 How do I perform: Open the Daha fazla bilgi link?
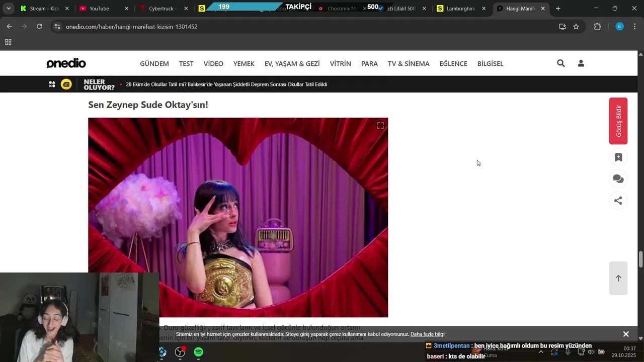(428, 334)
